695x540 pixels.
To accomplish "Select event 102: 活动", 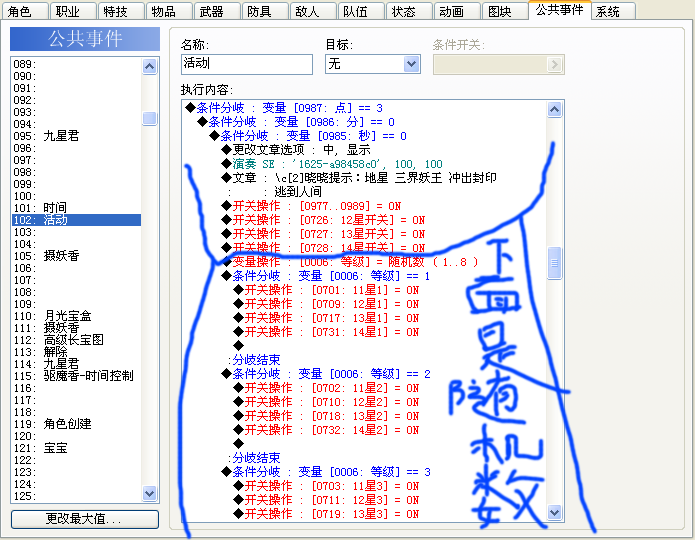I will click(x=76, y=220).
